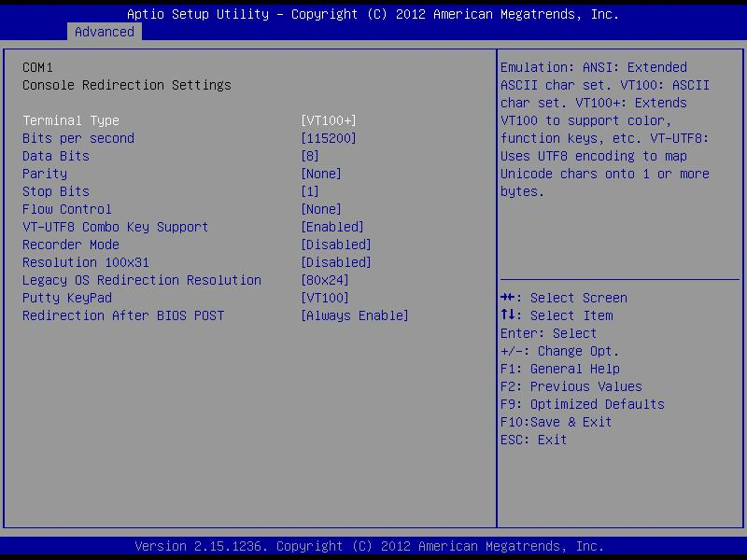747x560 pixels.
Task: Click the F1: General Help hint
Action: 559,369
